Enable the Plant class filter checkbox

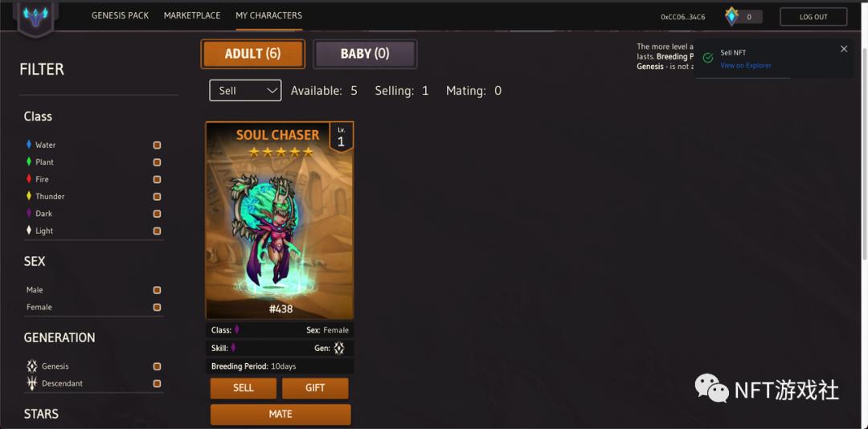click(158, 162)
